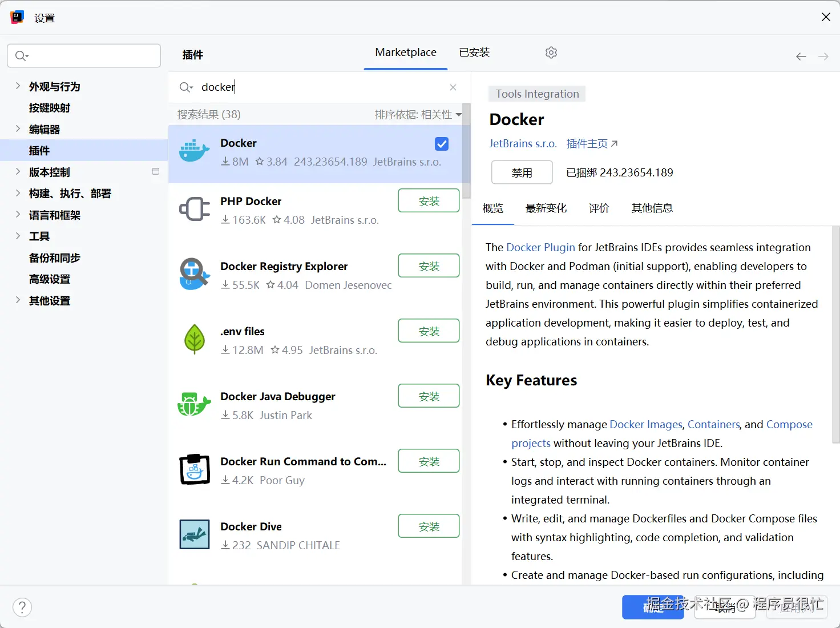840x628 pixels.
Task: Clear the docker search text
Action: tap(453, 87)
